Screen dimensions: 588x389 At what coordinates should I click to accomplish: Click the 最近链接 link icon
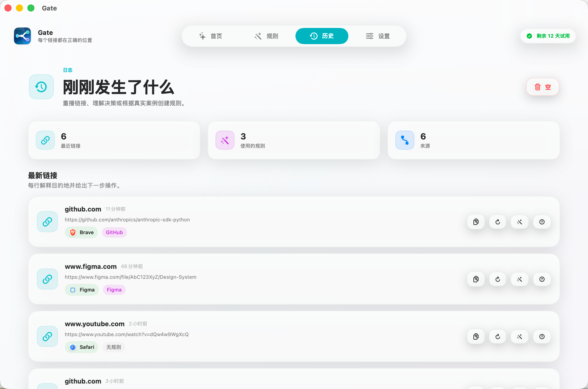pos(45,140)
